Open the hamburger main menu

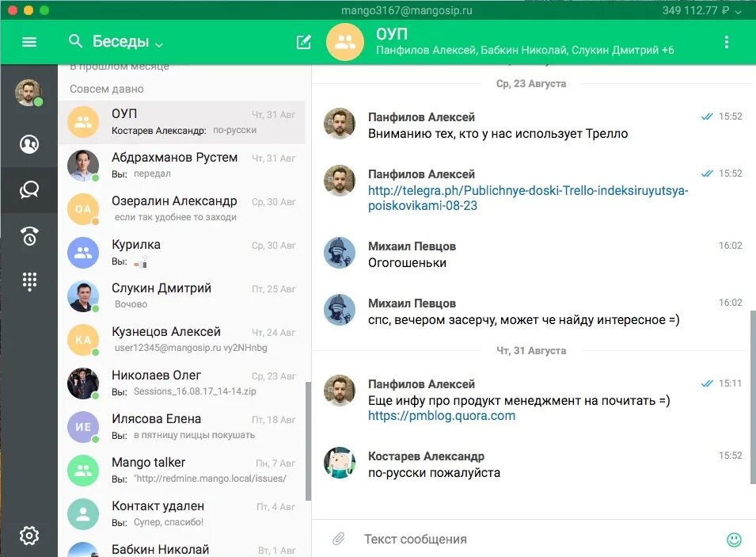[29, 42]
